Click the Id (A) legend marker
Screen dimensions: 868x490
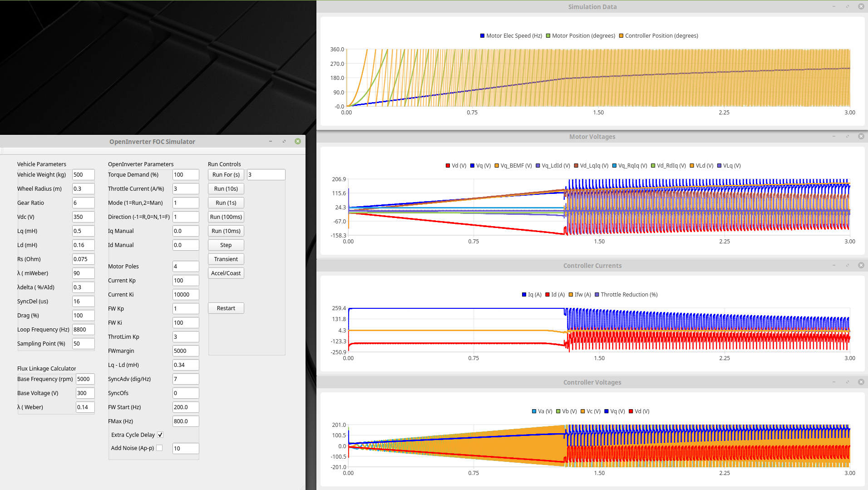click(547, 295)
